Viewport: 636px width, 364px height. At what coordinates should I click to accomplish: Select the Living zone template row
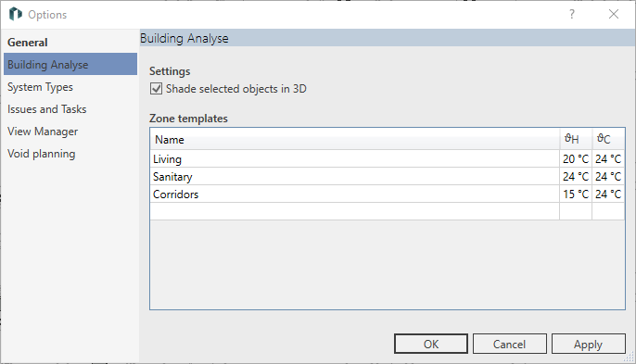(388, 159)
